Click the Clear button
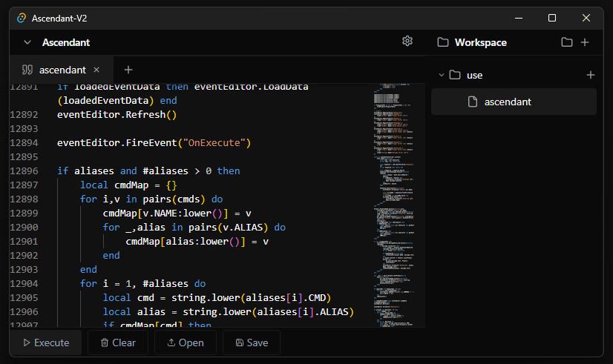This screenshot has width=613, height=364. click(x=118, y=343)
